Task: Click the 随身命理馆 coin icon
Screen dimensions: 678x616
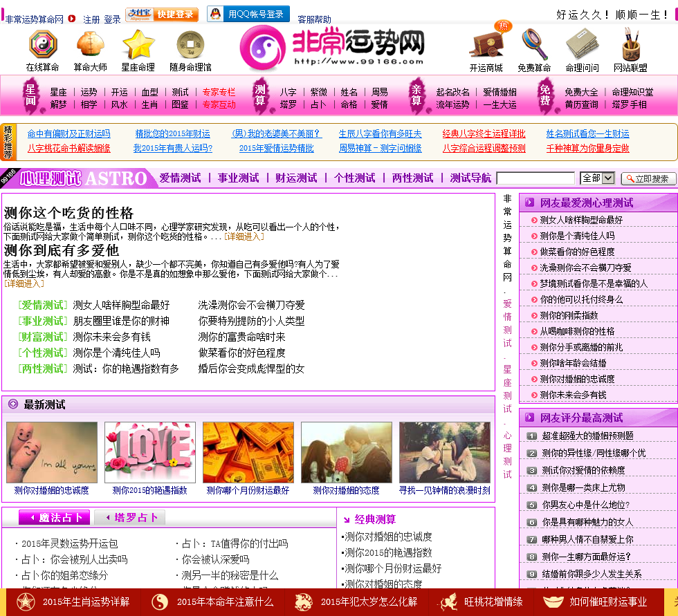Action: pos(191,44)
